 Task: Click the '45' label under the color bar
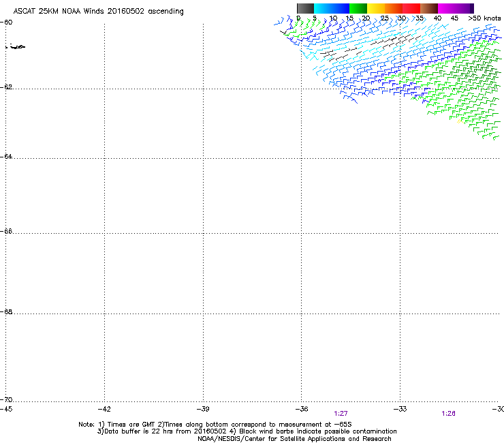coord(454,18)
